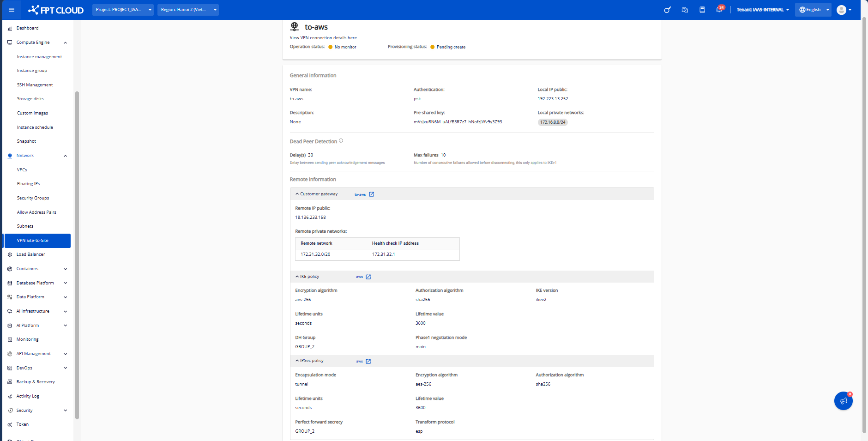Open Customer gateway to-aws external link icon
Image resolution: width=868 pixels, height=441 pixels.
pyautogui.click(x=372, y=194)
